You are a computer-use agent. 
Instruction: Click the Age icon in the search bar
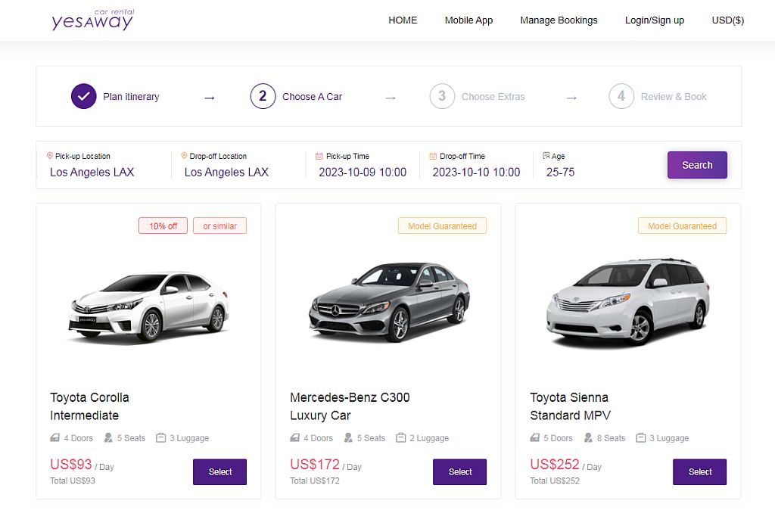[546, 154]
